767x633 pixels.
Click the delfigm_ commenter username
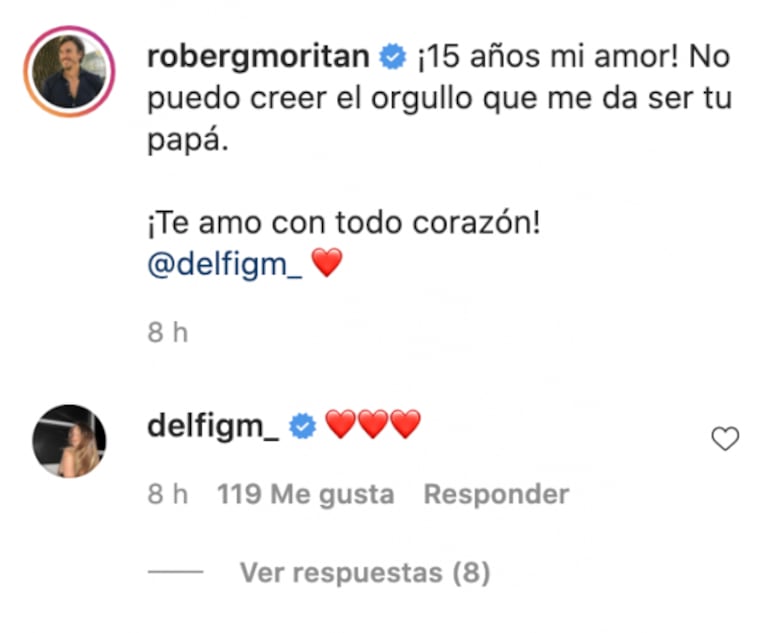(x=213, y=428)
